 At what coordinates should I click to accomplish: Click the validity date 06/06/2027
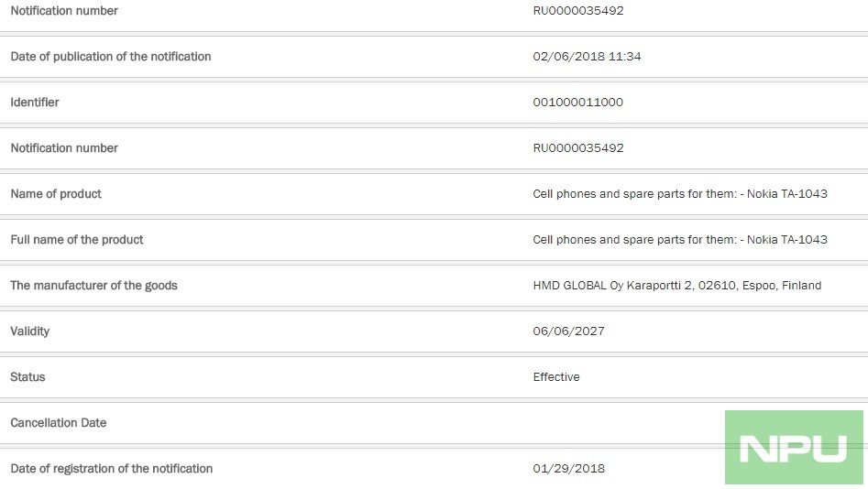coord(568,331)
